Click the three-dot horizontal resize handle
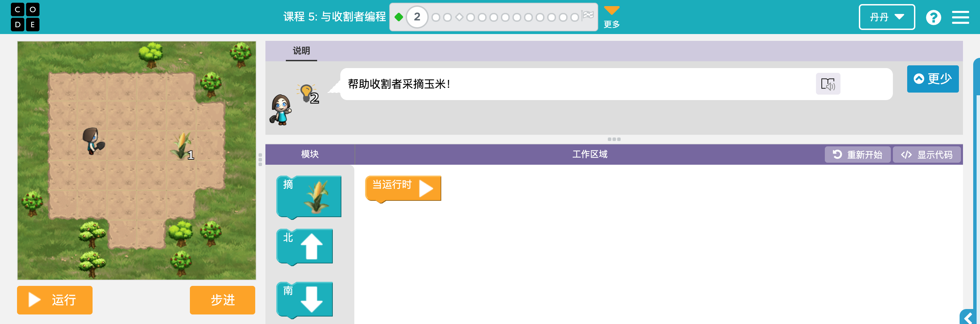 614,139
